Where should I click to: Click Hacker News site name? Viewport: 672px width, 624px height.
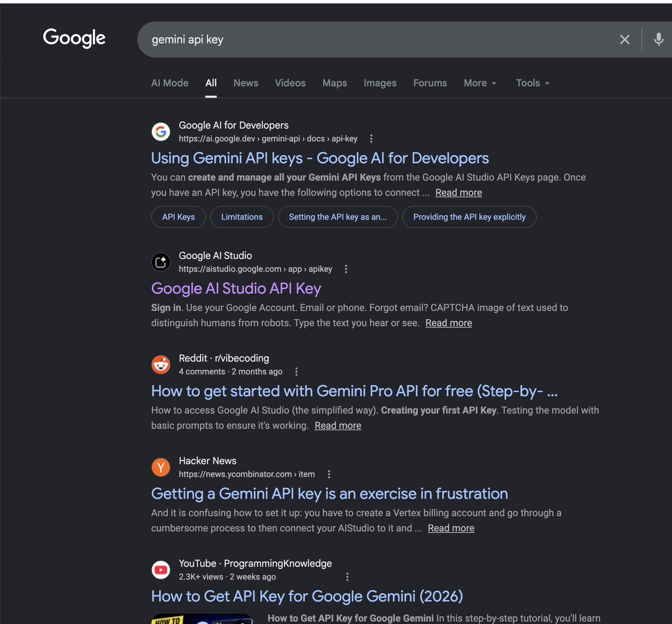tap(208, 461)
